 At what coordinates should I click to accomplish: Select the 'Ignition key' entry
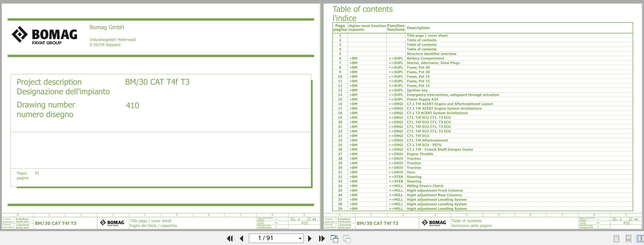[x=417, y=90]
